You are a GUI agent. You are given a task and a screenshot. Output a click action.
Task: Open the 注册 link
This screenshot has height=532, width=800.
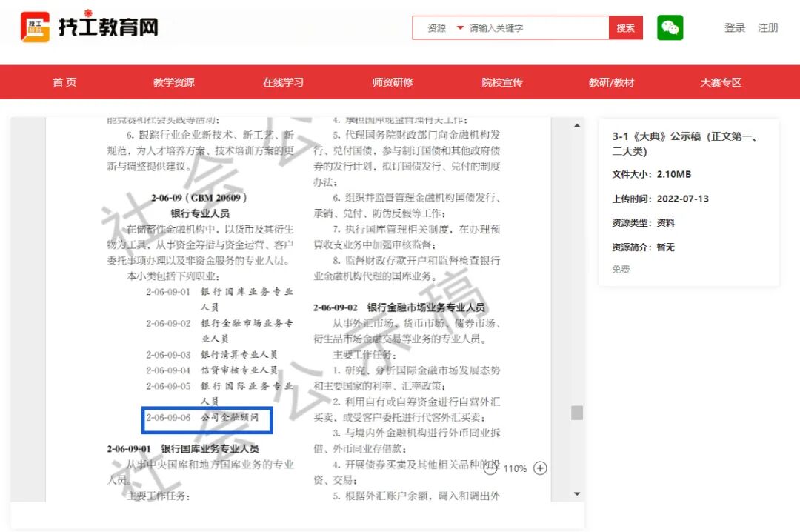pyautogui.click(x=768, y=27)
